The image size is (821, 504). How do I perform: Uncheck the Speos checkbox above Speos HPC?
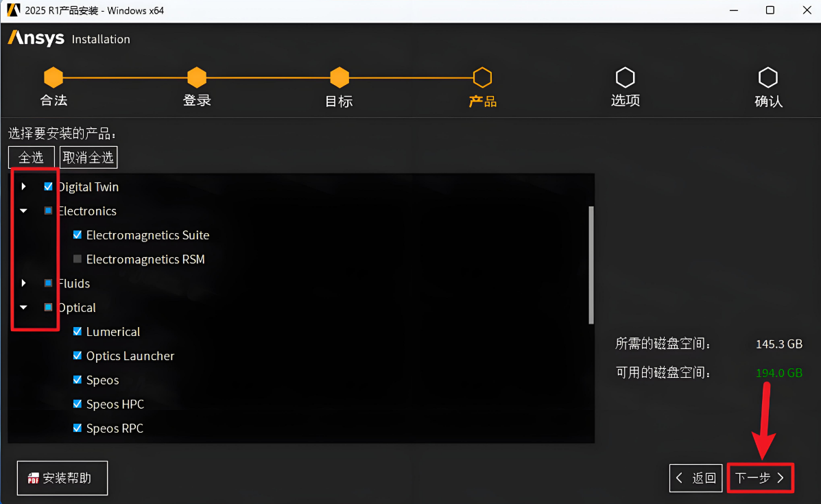(x=78, y=379)
